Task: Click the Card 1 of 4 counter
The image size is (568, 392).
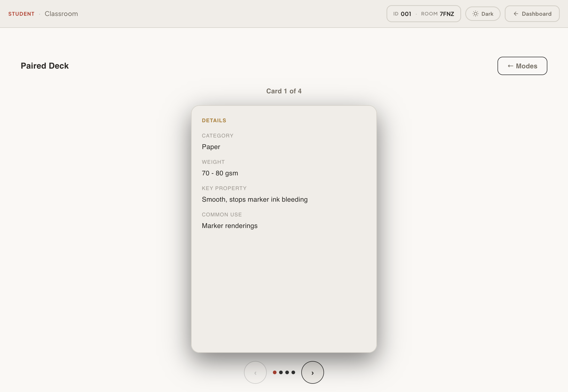Action: [284, 91]
